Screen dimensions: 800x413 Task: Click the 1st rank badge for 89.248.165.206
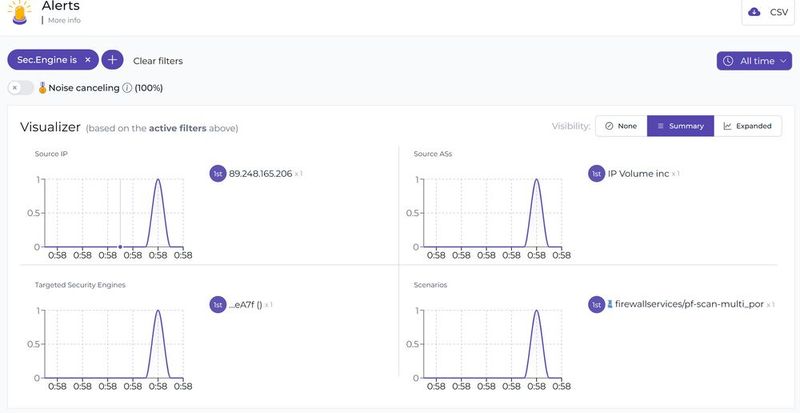[x=218, y=173]
